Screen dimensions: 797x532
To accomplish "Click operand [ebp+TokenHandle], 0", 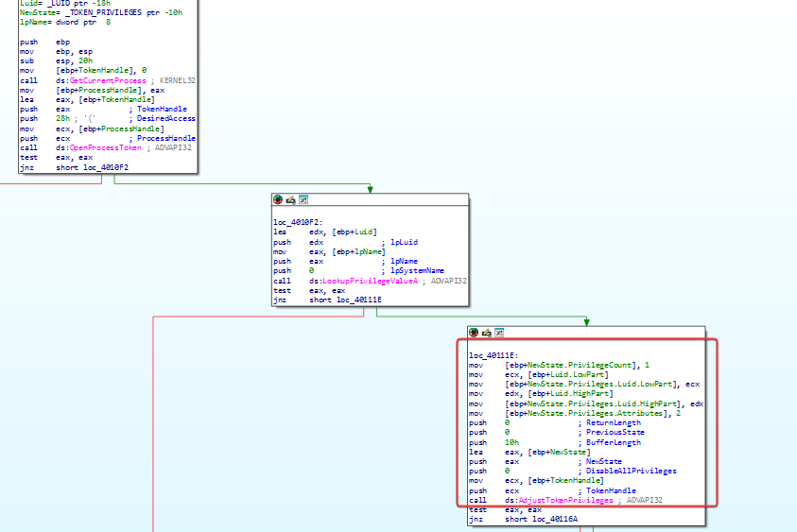I will 101,70.
